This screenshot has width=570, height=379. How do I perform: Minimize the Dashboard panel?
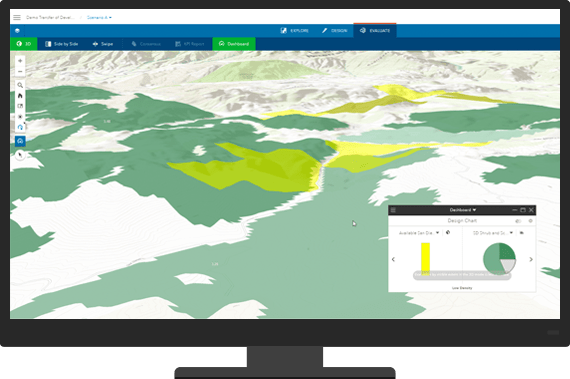pos(514,210)
